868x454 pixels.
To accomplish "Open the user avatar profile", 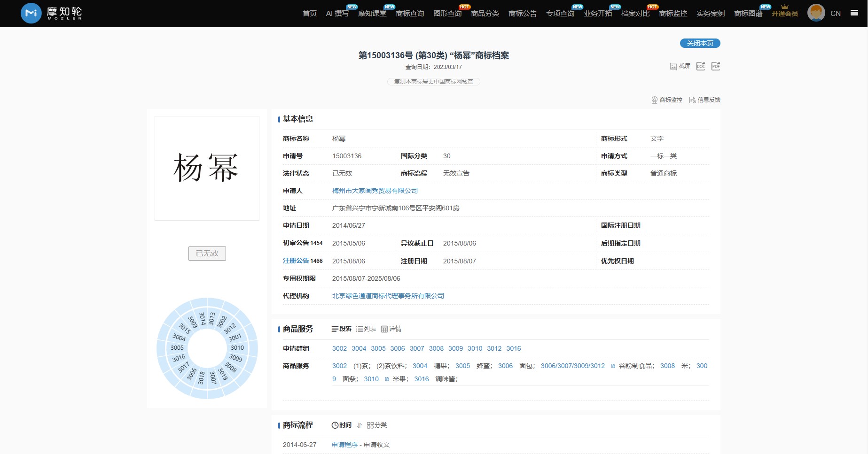I will (x=816, y=13).
